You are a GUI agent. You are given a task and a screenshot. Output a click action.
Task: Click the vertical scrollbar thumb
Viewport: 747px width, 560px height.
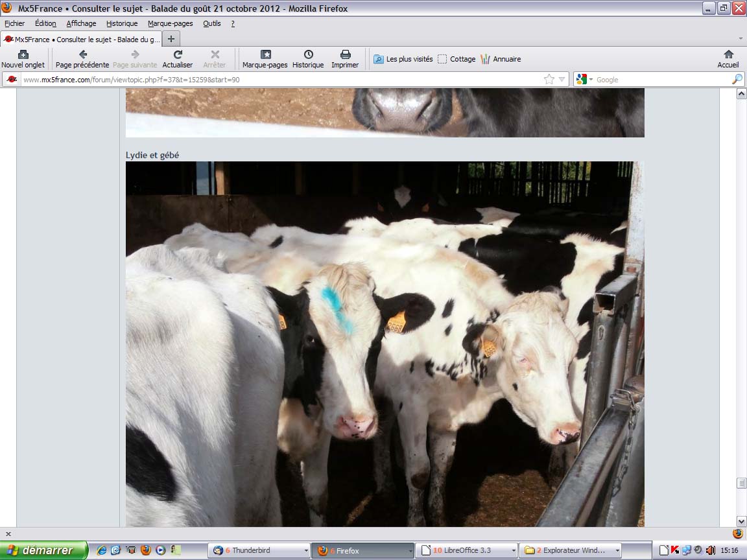click(x=741, y=484)
